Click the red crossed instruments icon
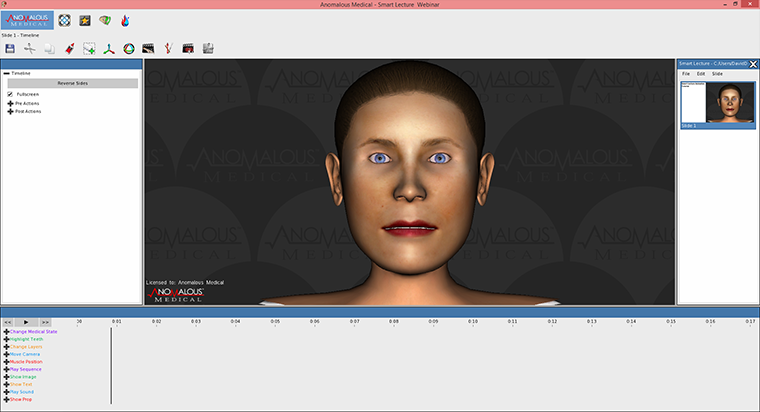 coord(168,48)
